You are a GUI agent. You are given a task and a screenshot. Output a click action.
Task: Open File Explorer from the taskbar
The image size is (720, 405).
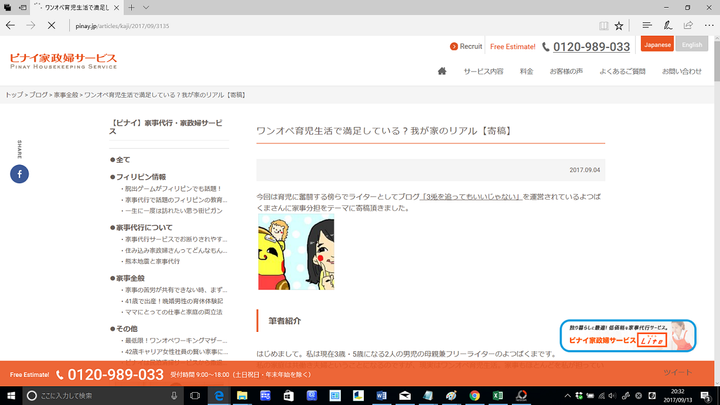coord(242,395)
